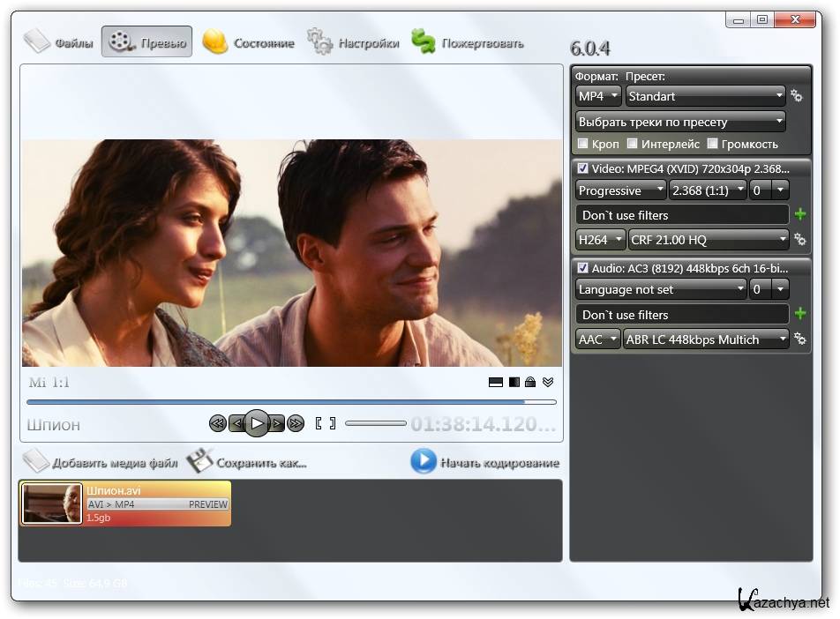
Task: Open preset settings gear next to Standart
Action: (x=797, y=96)
